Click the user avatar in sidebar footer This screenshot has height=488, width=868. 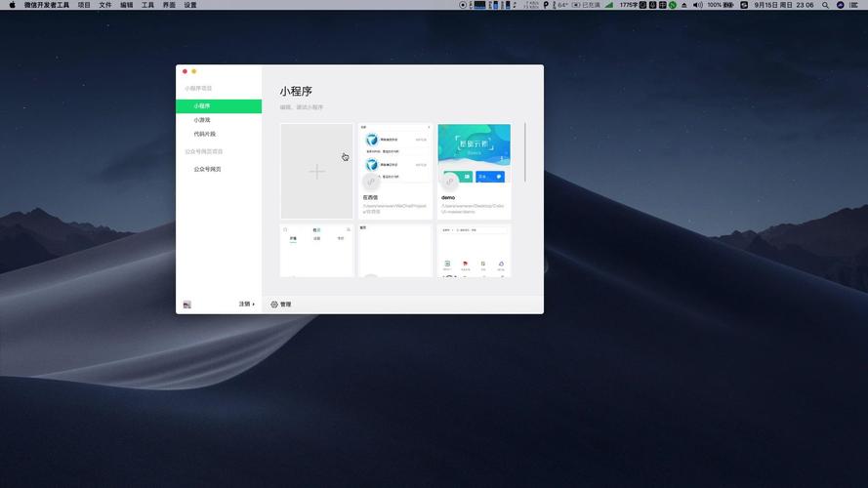pyautogui.click(x=187, y=305)
